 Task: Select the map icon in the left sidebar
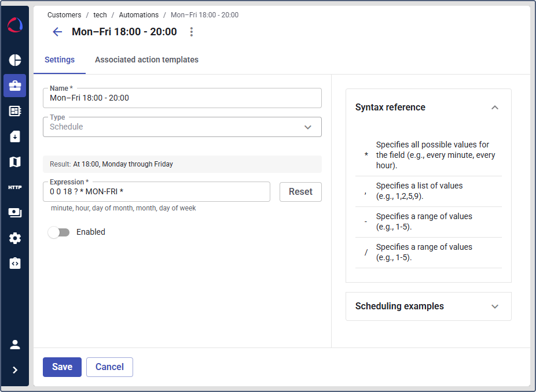[14, 162]
